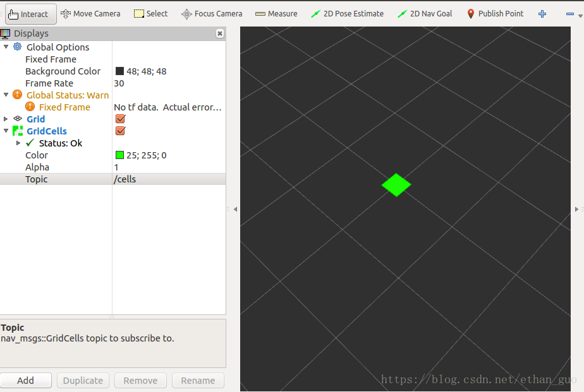The width and height of the screenshot is (584, 392).
Task: Expand the Grid display node
Action: point(6,119)
